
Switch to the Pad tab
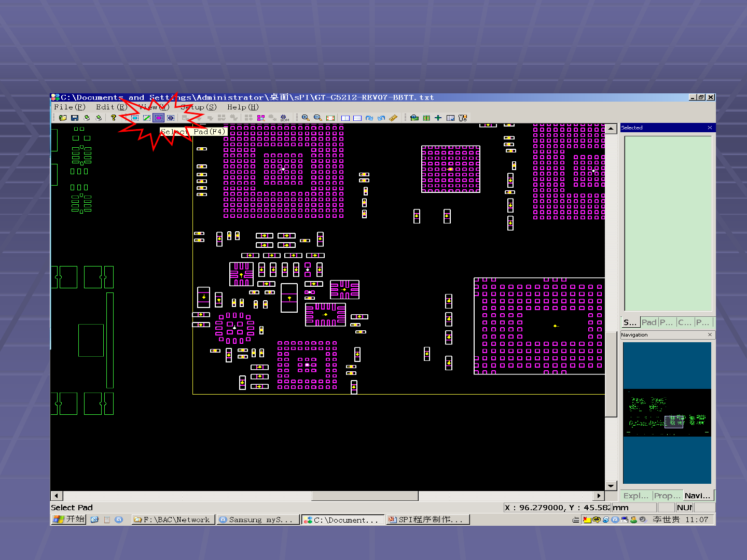click(648, 323)
